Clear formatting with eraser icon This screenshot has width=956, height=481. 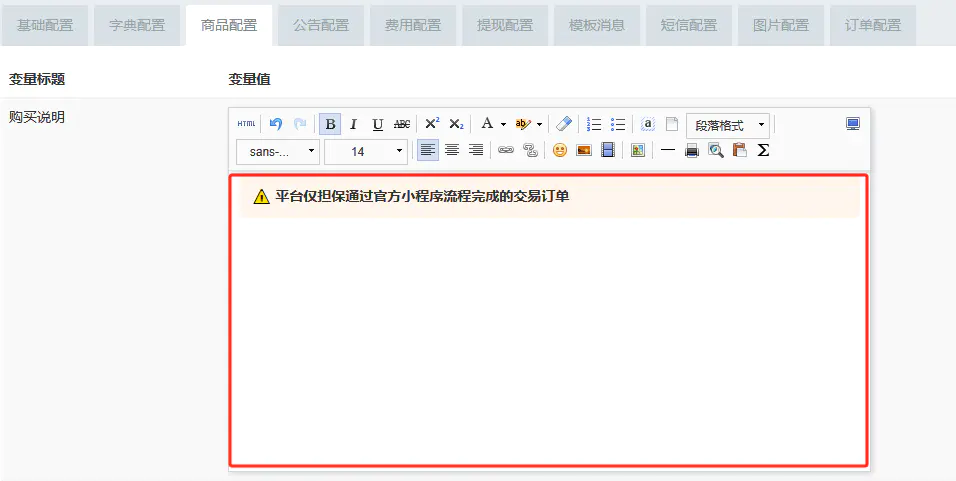point(565,124)
